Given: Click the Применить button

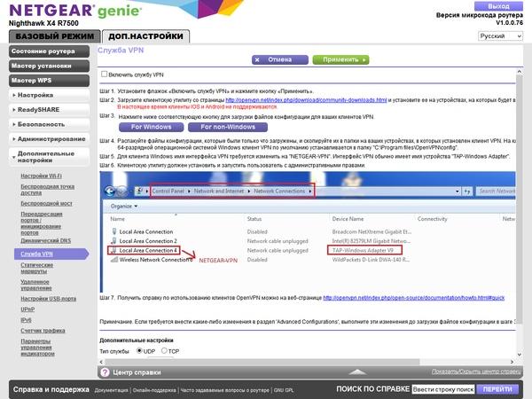Looking at the screenshot, I should [x=340, y=59].
